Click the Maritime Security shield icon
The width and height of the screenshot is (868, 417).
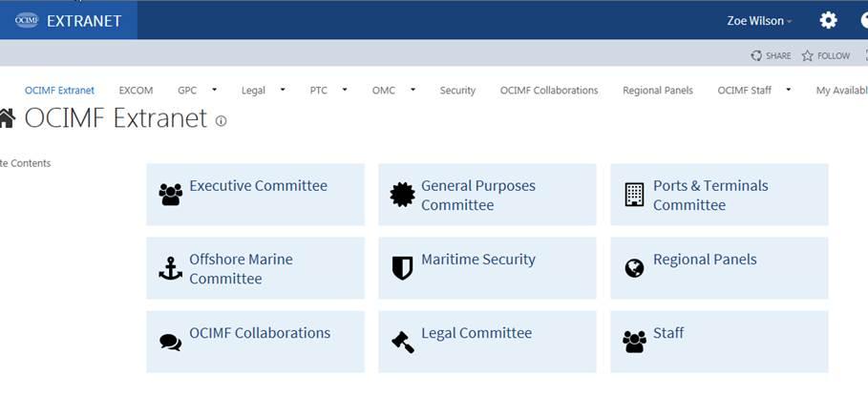tap(402, 268)
